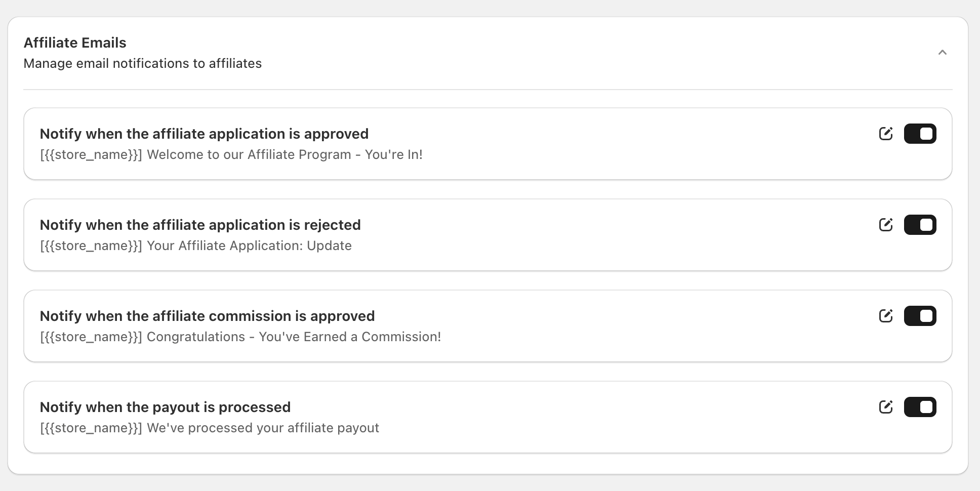Edit the payout processed email template
This screenshot has width=980, height=491.
(x=885, y=407)
